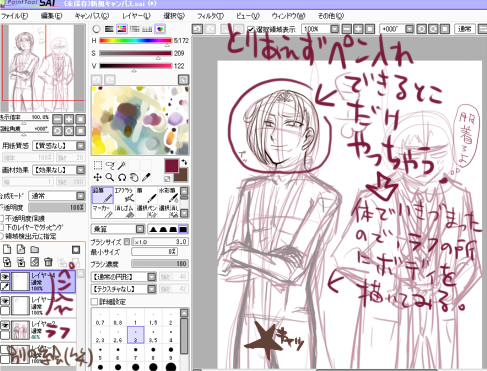Click the 通常 mode button in canvas toolbar
Image resolution: width=487 pixels, height=371 pixels.
tap(464, 29)
